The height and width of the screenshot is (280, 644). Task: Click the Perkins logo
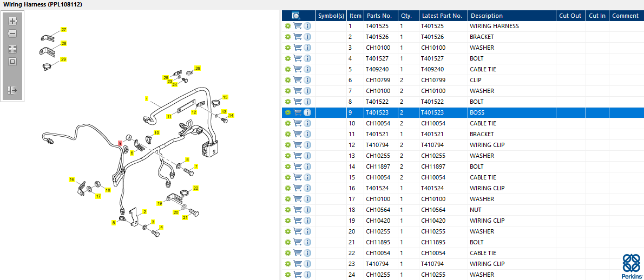pos(632,266)
